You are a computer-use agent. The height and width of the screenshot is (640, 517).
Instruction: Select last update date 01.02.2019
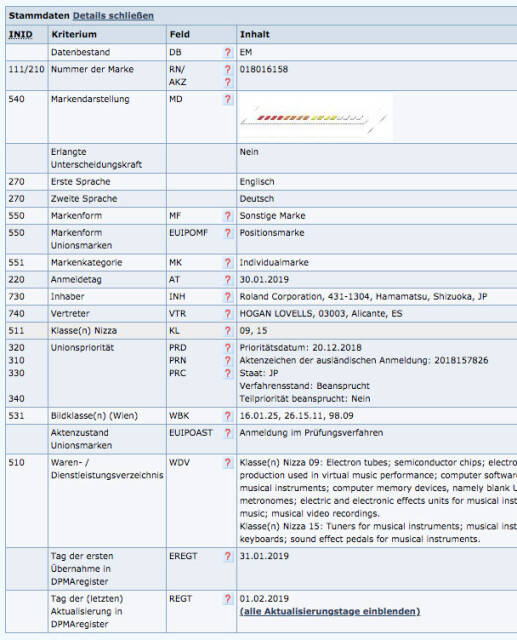pyautogui.click(x=264, y=599)
